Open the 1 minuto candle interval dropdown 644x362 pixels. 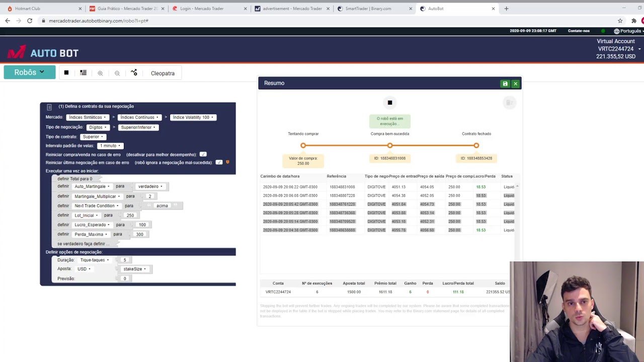click(x=110, y=146)
